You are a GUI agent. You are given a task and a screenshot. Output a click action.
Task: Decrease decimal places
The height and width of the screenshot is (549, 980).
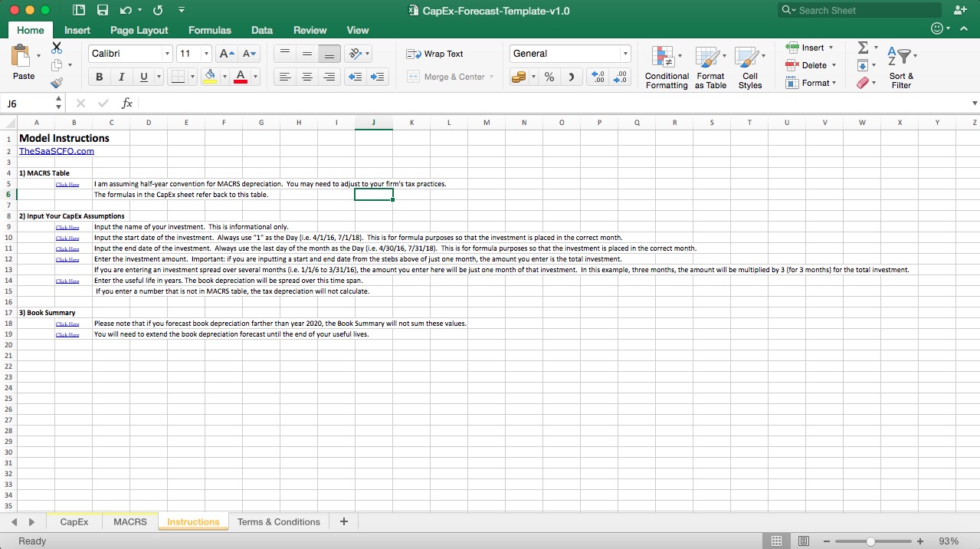point(621,77)
